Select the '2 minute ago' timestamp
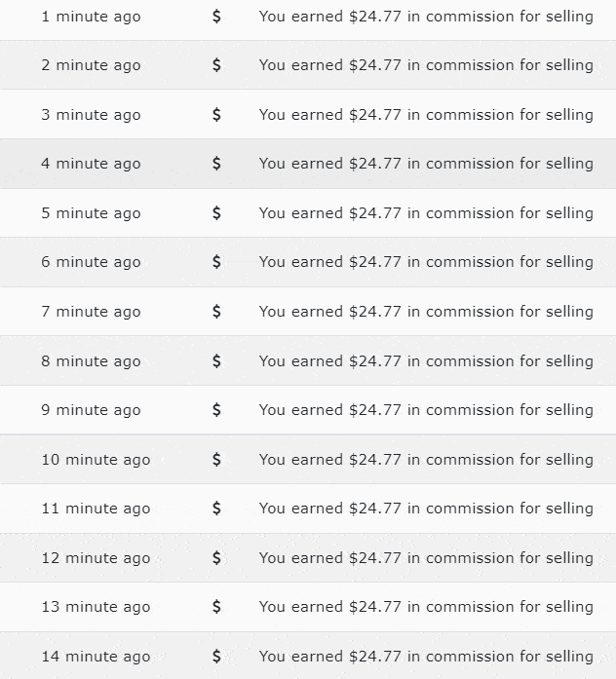This screenshot has width=616, height=679. (x=91, y=65)
